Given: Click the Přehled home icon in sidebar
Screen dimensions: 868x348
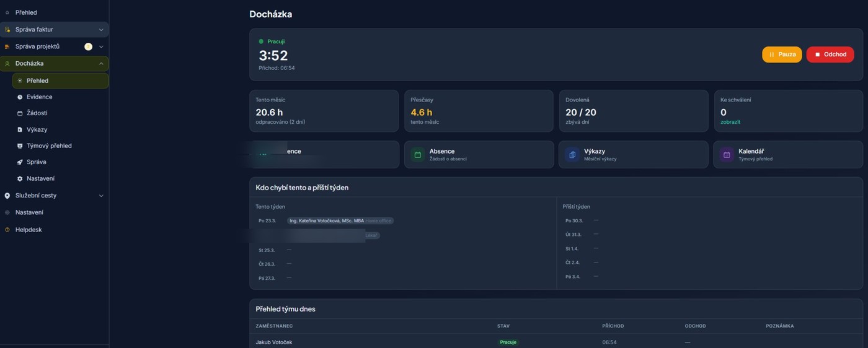Looking at the screenshot, I should 7,12.
